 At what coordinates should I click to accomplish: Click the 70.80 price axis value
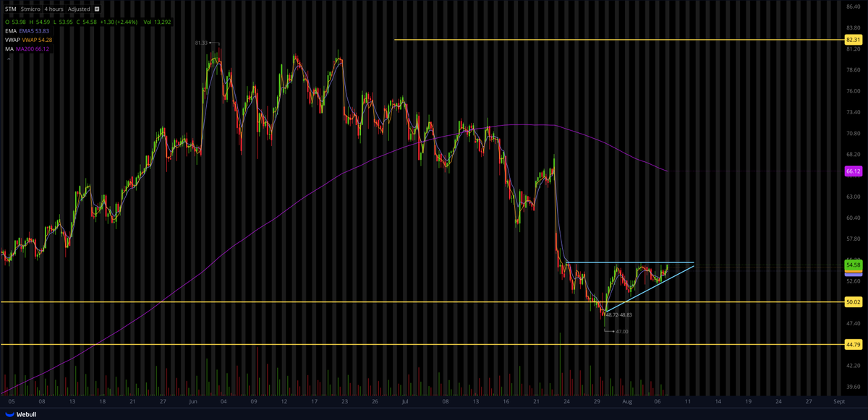point(852,134)
